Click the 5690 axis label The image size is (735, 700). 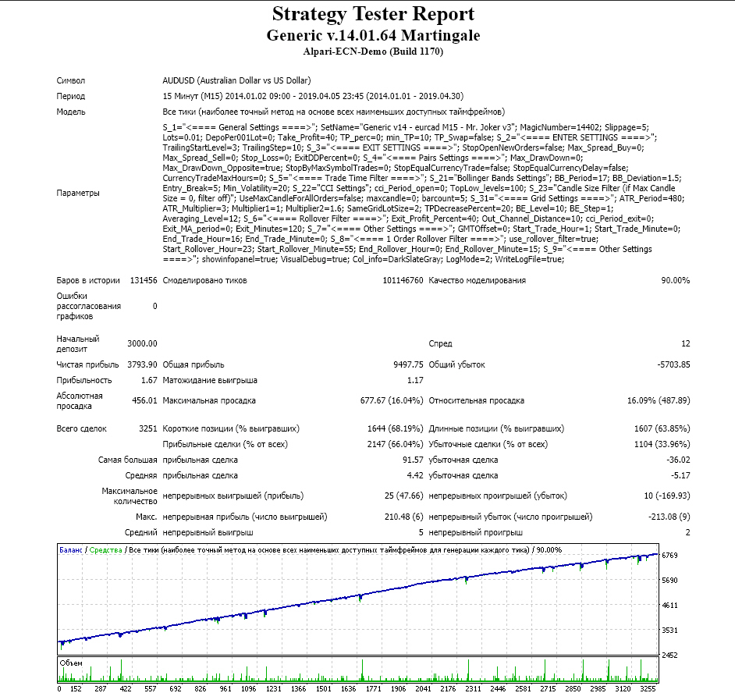(x=669, y=581)
